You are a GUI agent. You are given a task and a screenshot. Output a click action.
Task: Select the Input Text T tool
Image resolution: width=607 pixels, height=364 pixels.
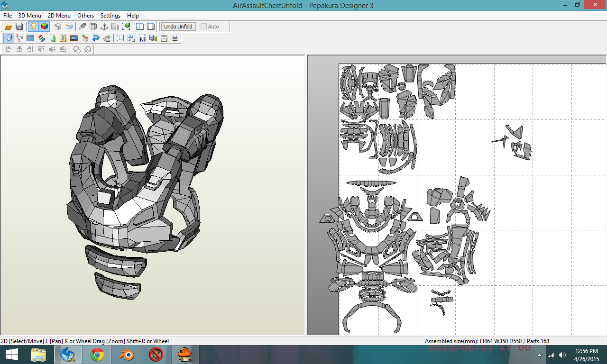63,38
